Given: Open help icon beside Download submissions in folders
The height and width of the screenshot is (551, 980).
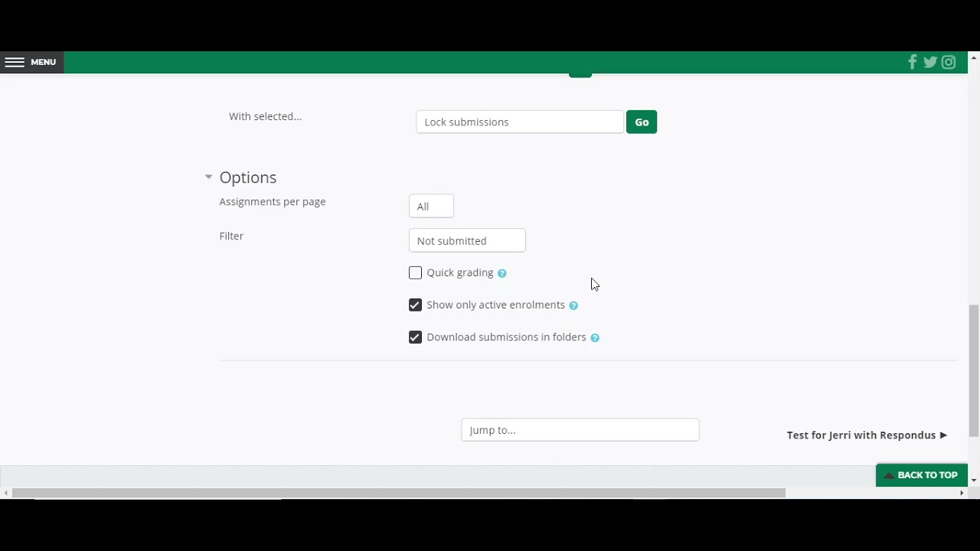Looking at the screenshot, I should 595,337.
